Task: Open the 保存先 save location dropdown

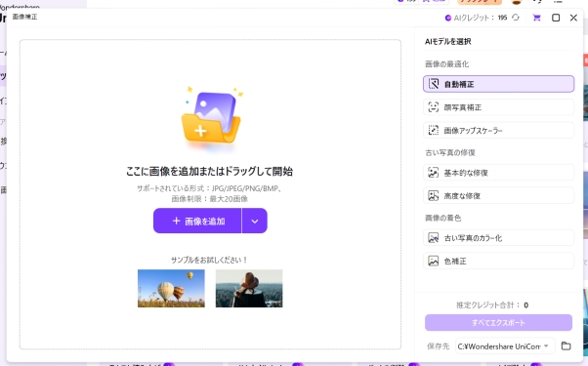Action: tap(505, 346)
